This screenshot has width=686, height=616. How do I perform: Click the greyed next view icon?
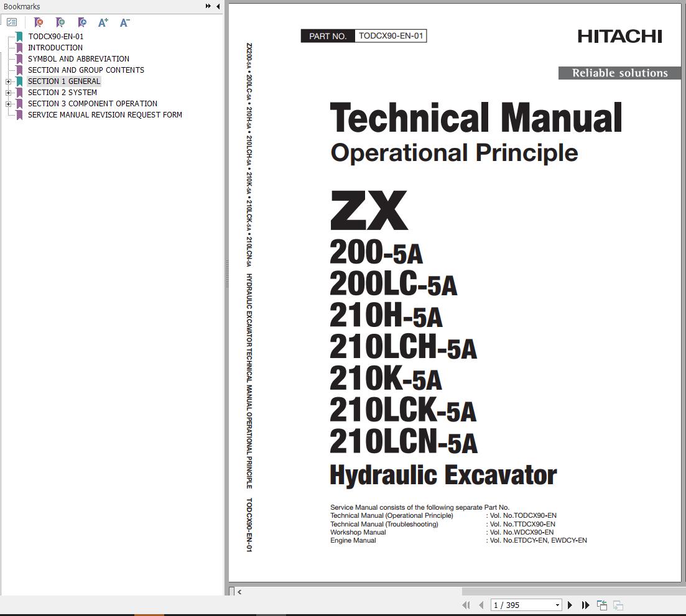[618, 605]
